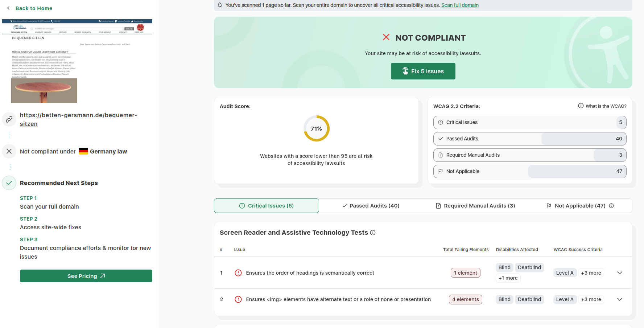Click the red alert icon on the headings order issue
The image size is (644, 328).
[x=238, y=273]
